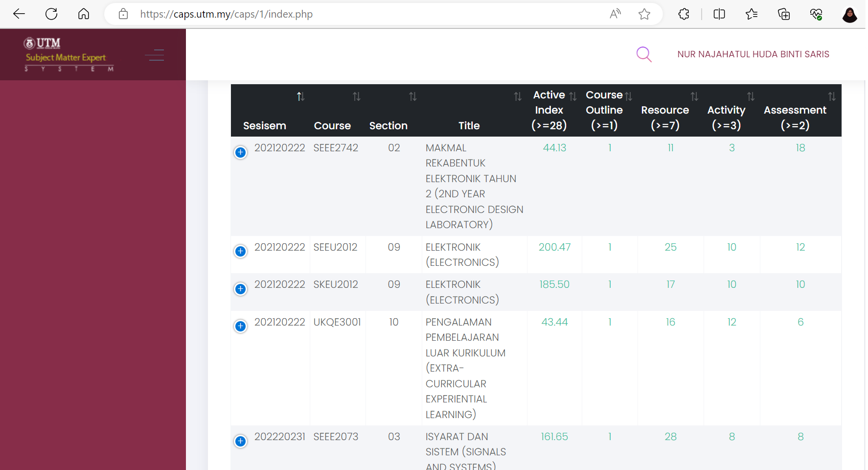Click the browser refresh icon
868x470 pixels.
51,14
